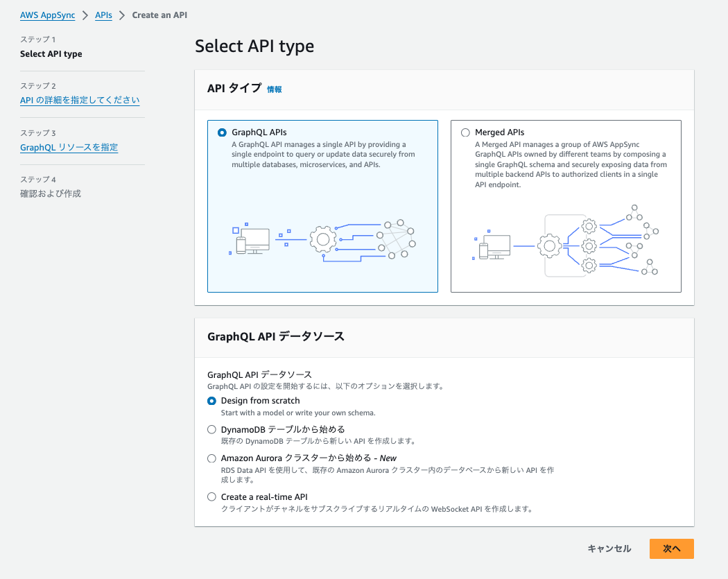Click the Select API type step label
This screenshot has height=579, width=728.
(52, 53)
